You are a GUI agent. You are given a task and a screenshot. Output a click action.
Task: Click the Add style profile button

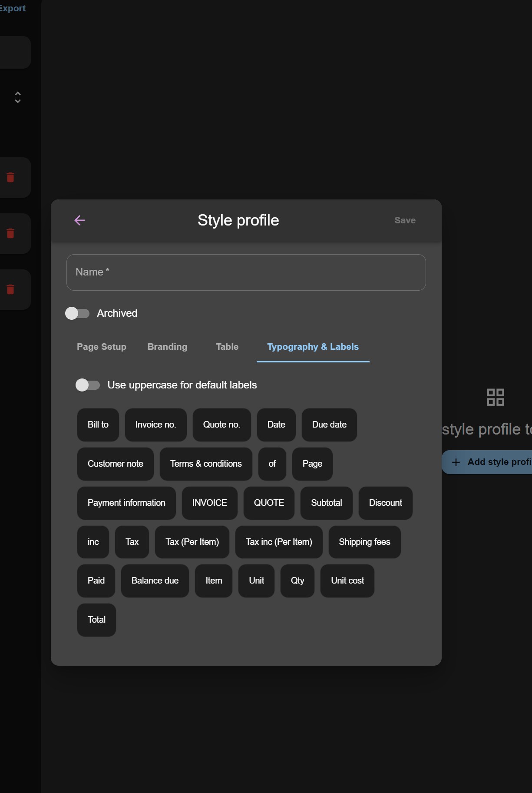[x=487, y=462]
